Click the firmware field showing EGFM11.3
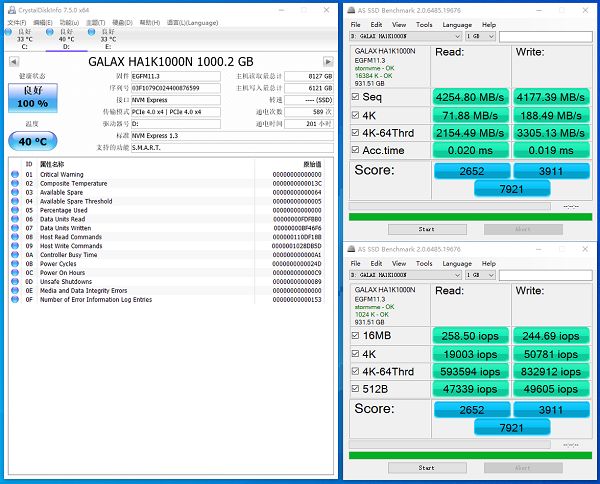The height and width of the screenshot is (484, 600). click(176, 76)
